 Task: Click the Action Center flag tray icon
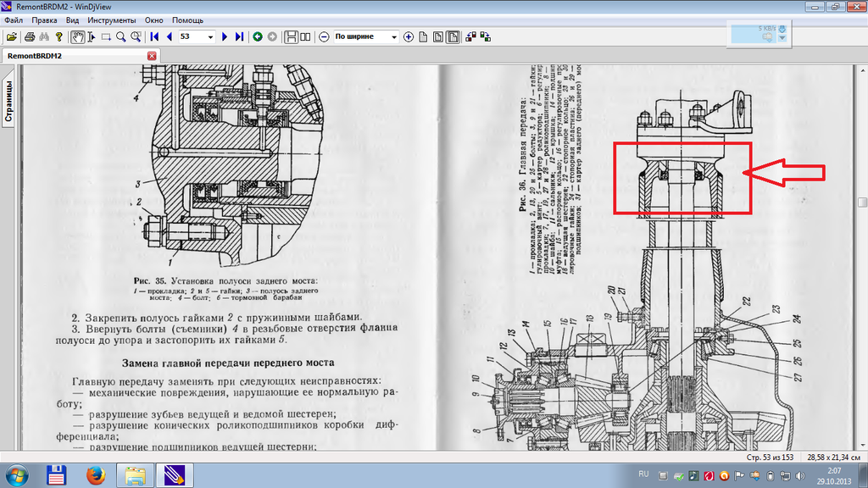point(739,476)
